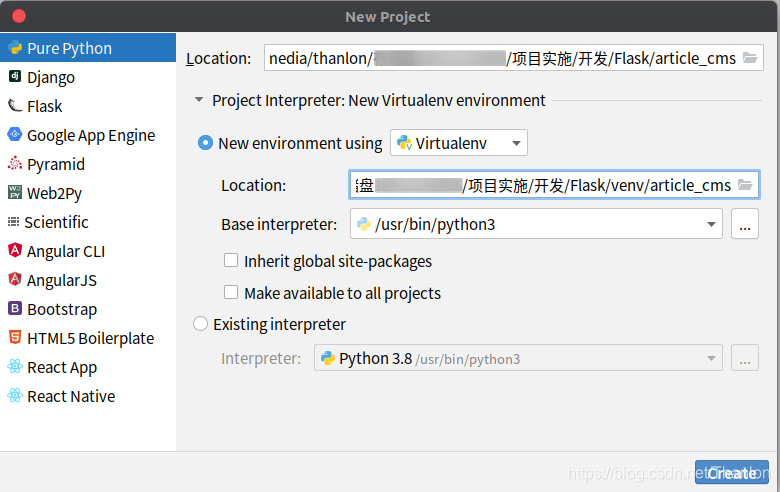The height and width of the screenshot is (492, 780).
Task: Select Bootstrap project type label
Action: (62, 309)
